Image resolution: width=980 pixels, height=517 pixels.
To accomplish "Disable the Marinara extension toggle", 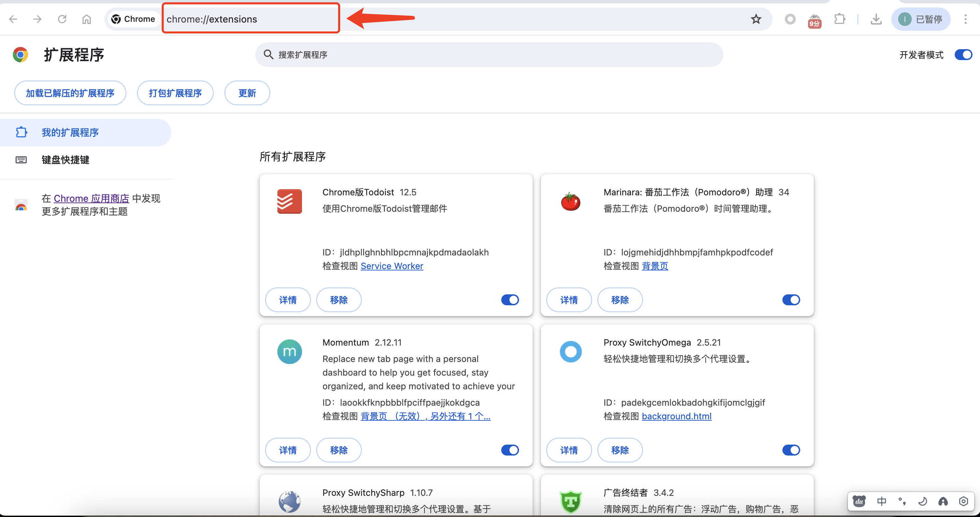I will coord(791,300).
